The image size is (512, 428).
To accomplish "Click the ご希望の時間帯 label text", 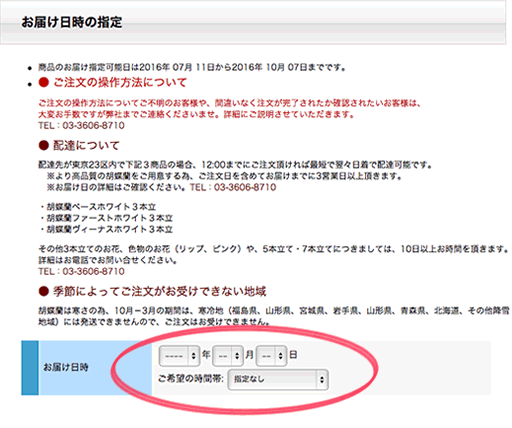I will coord(191,378).
